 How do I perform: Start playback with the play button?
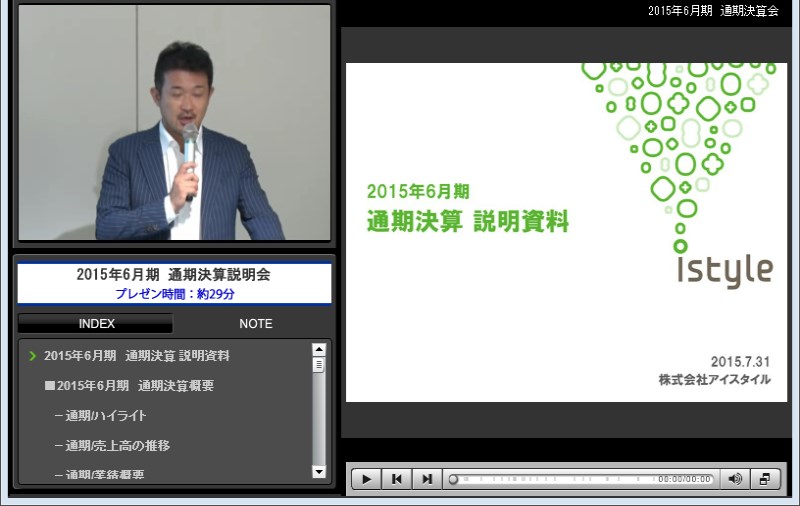366,479
